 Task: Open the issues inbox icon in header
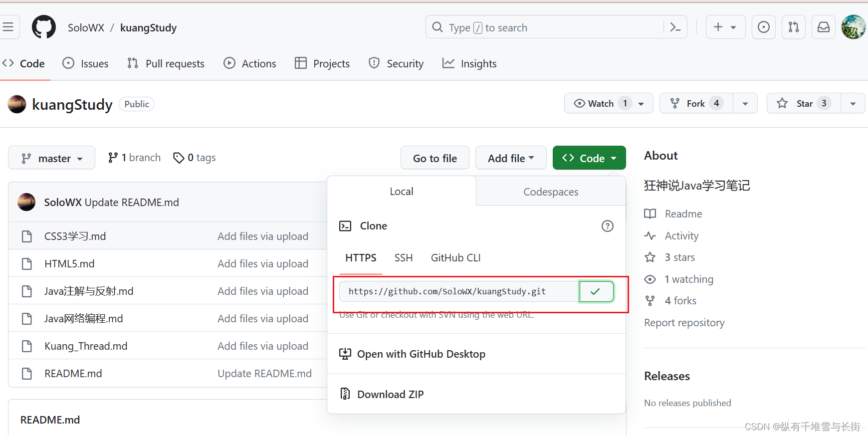(x=763, y=27)
